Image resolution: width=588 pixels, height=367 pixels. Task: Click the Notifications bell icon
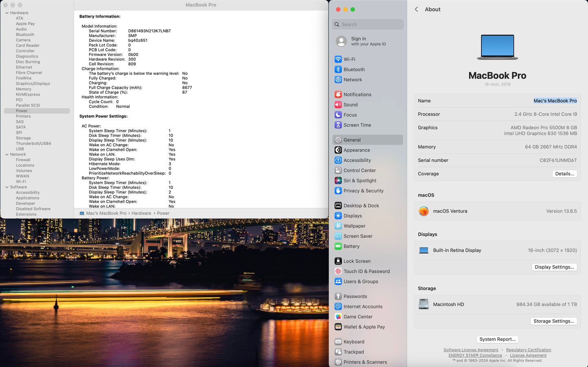pyautogui.click(x=338, y=94)
